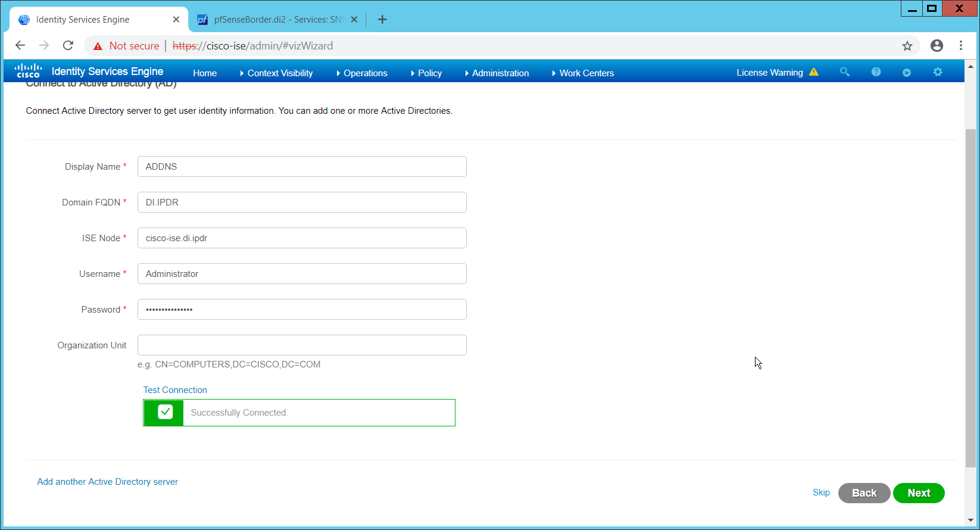Open the ISE settings gear icon
Viewport: 980px width, 530px height.
[938, 72]
